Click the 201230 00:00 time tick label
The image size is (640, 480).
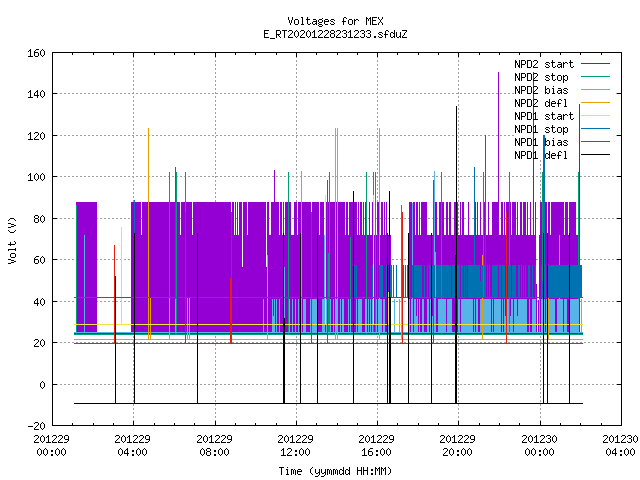[x=540, y=446]
